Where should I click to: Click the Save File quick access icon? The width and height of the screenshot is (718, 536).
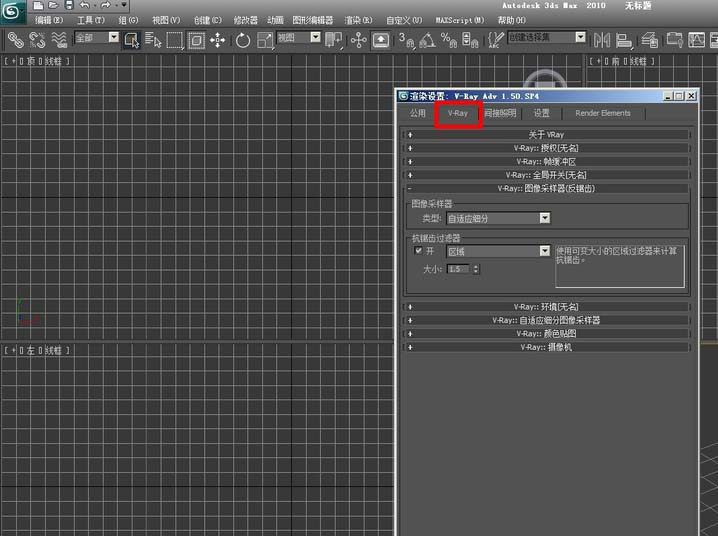coord(69,5)
